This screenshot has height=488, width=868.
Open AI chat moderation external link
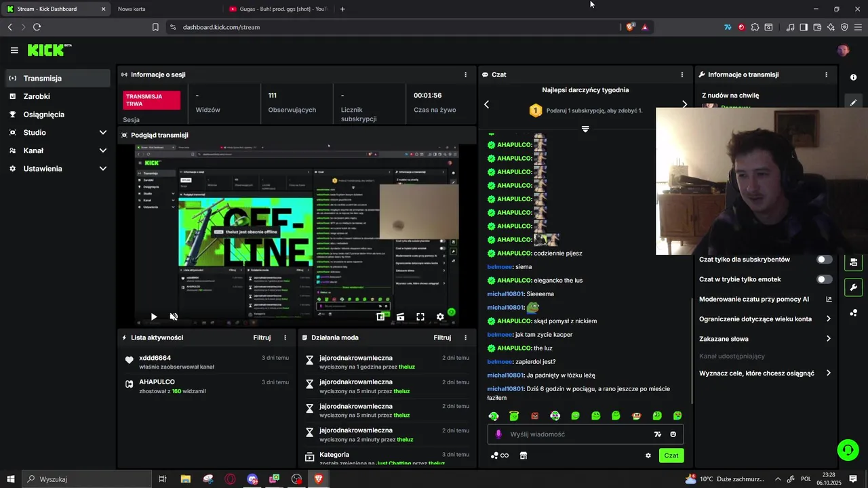[x=829, y=299]
